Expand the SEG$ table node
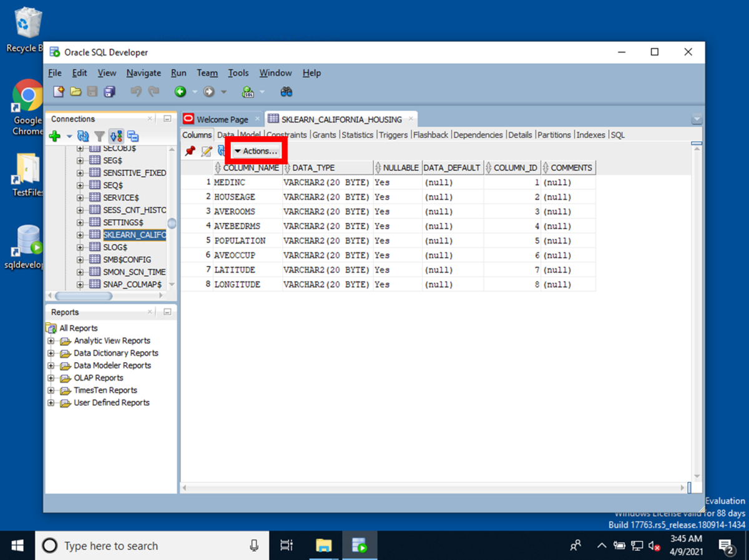The height and width of the screenshot is (560, 749). tap(80, 160)
